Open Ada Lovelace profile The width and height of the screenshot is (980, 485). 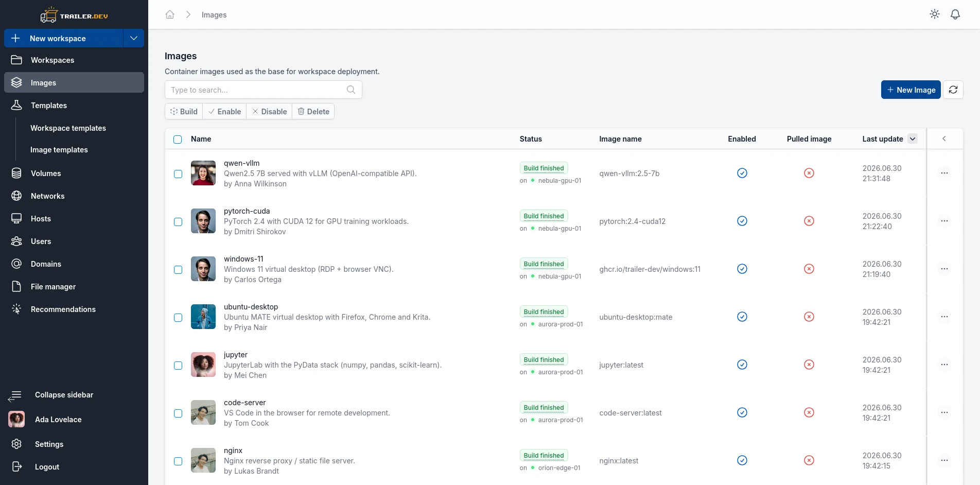(x=74, y=419)
